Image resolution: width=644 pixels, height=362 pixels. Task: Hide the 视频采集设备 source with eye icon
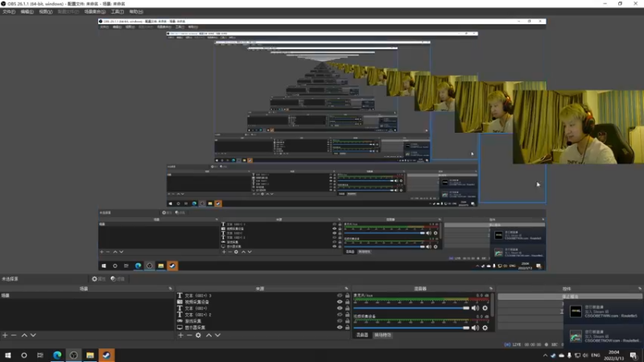click(x=340, y=302)
